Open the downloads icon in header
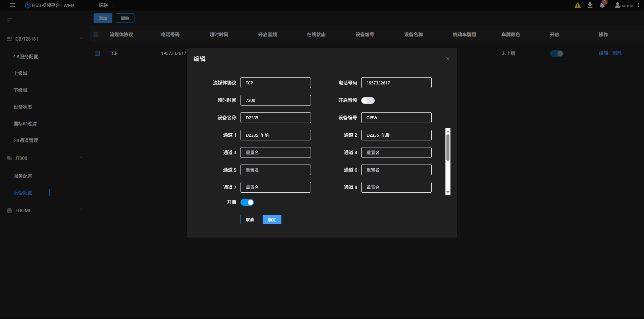644x319 pixels. coord(590,5)
